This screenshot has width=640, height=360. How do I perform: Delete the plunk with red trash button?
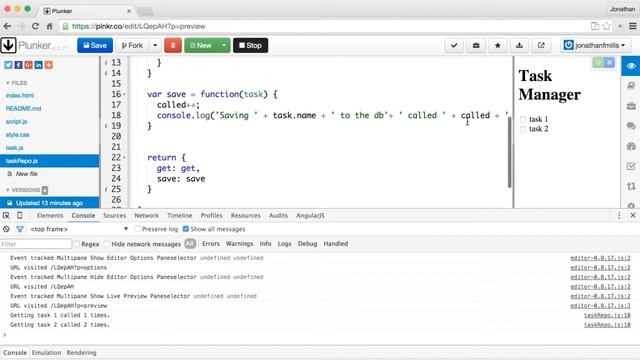[173, 45]
